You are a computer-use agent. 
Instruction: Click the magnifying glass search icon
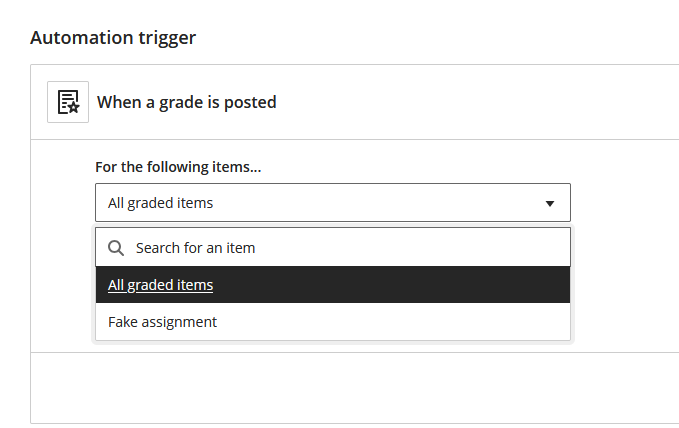pyautogui.click(x=116, y=247)
